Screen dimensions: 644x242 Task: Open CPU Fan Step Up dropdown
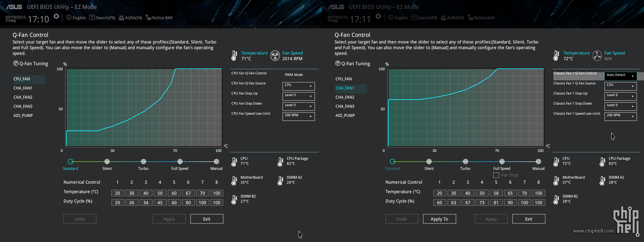[x=299, y=96]
